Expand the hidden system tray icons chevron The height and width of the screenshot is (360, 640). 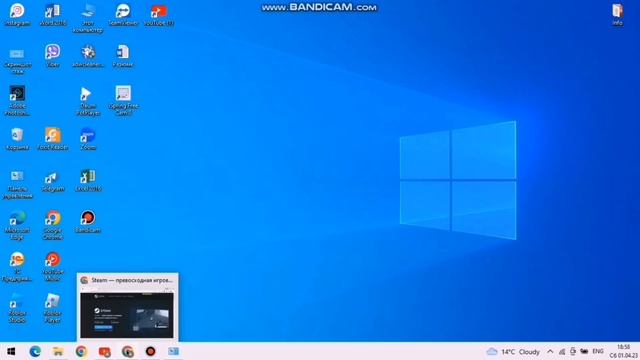(x=550, y=351)
